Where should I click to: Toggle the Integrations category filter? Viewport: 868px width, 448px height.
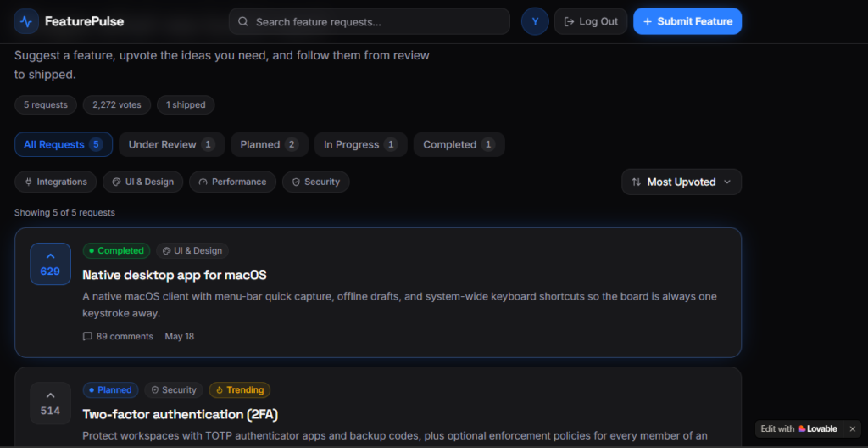point(56,182)
